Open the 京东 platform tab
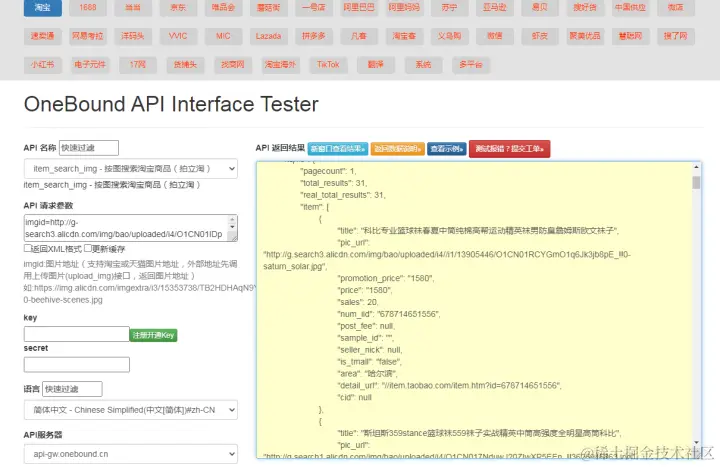This screenshot has width=720, height=467. 178,8
